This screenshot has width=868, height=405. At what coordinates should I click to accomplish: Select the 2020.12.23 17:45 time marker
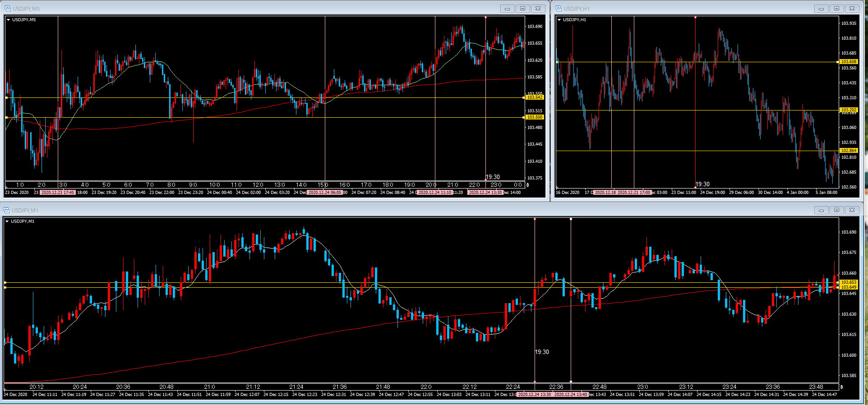(57, 193)
